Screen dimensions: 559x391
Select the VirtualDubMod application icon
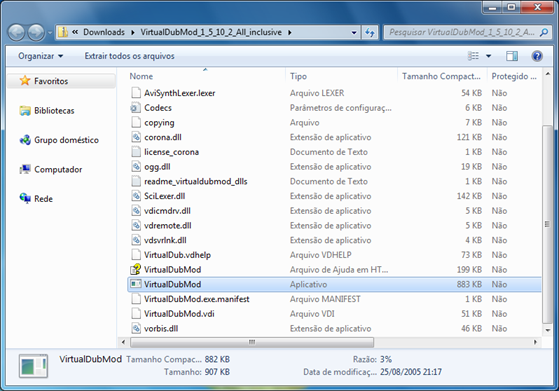pyautogui.click(x=136, y=284)
